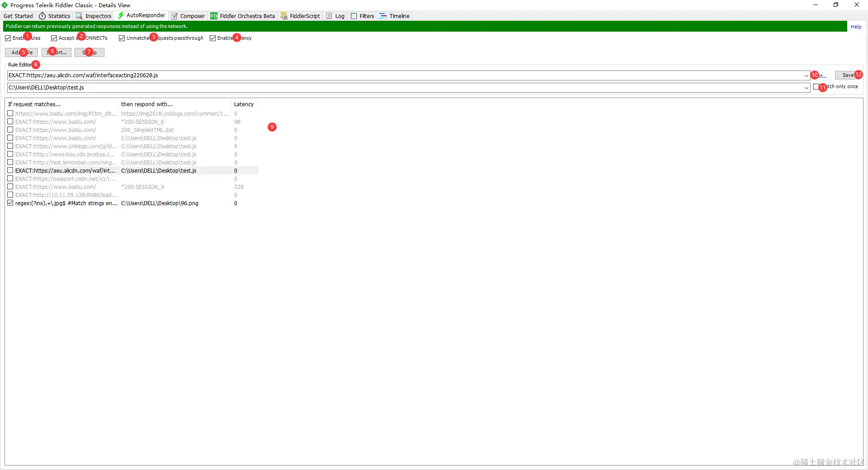Click the Log page icon
This screenshot has height=470, width=868.
329,16
